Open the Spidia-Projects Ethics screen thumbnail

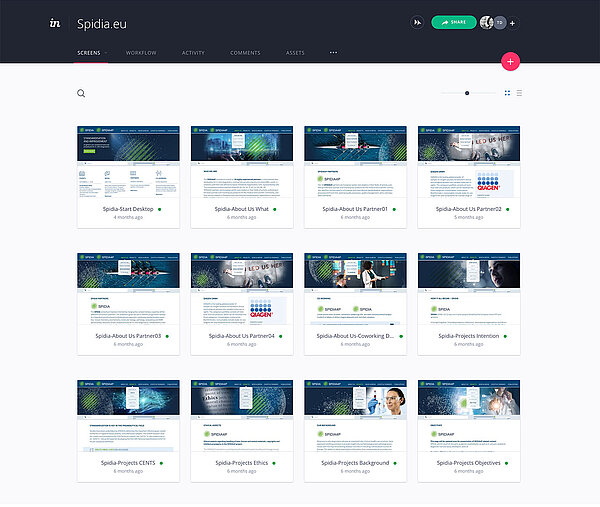click(x=242, y=416)
